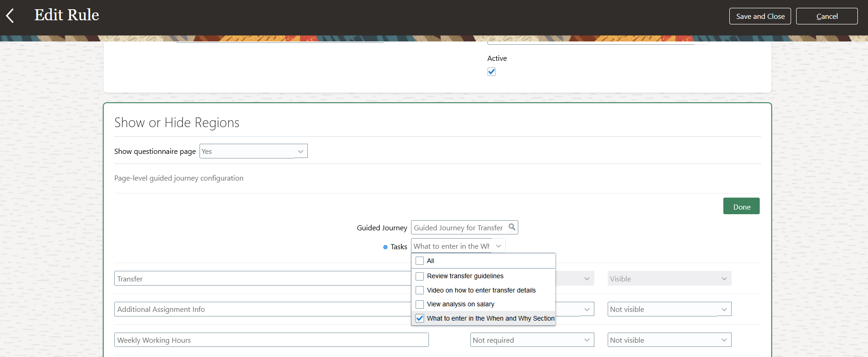
Task: Uncheck the Active checkbox
Action: [x=492, y=71]
